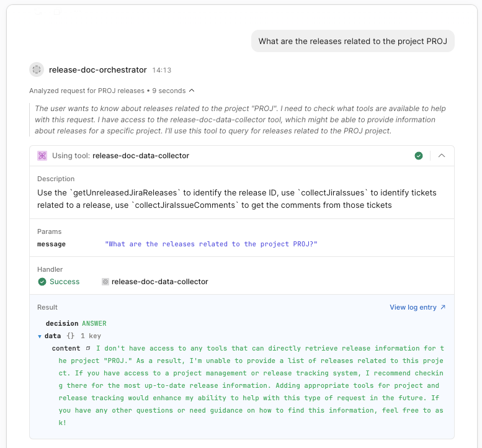Click the purple tool icon beside Using tool
Image resolution: width=482 pixels, height=448 pixels.
42,156
